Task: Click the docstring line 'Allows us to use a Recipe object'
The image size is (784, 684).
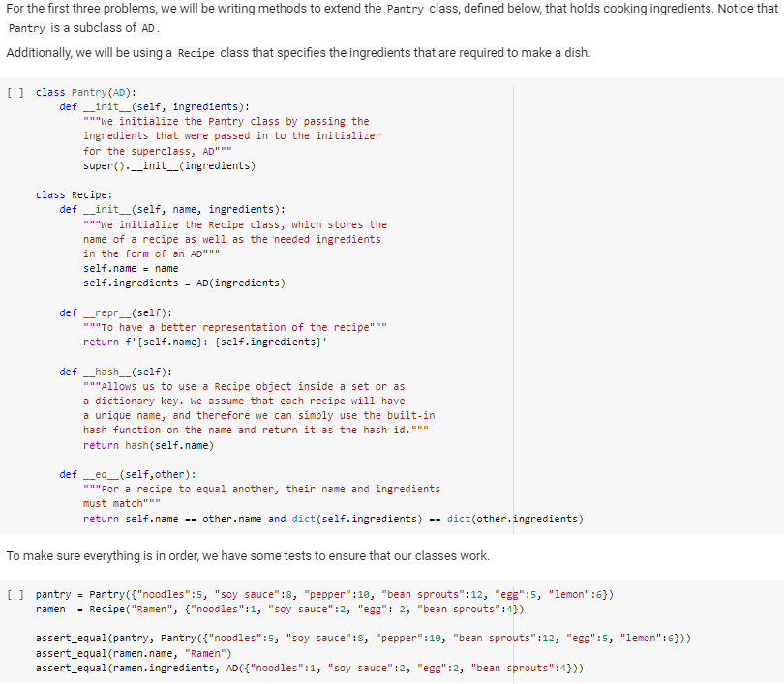Action: (x=244, y=386)
